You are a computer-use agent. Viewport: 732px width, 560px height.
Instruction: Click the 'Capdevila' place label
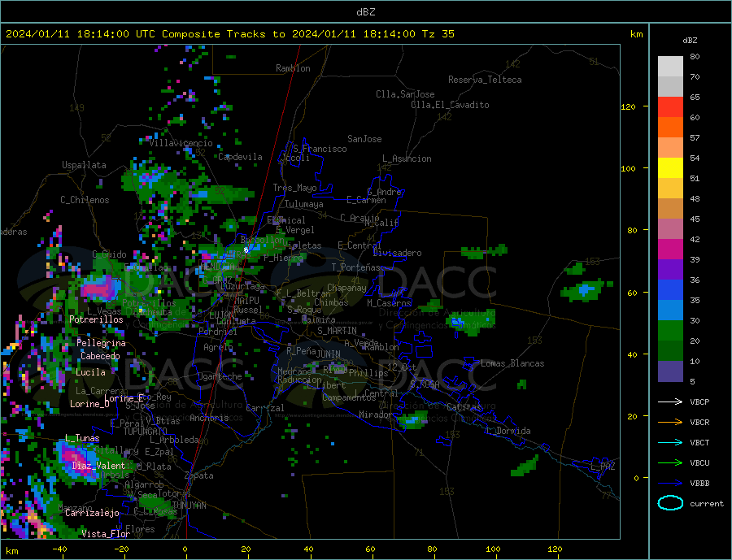click(x=241, y=157)
